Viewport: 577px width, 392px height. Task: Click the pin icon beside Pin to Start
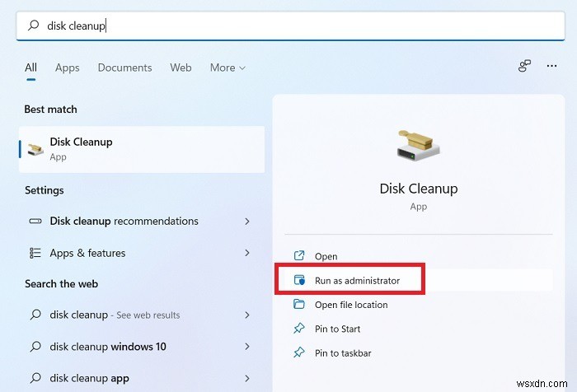tap(299, 329)
